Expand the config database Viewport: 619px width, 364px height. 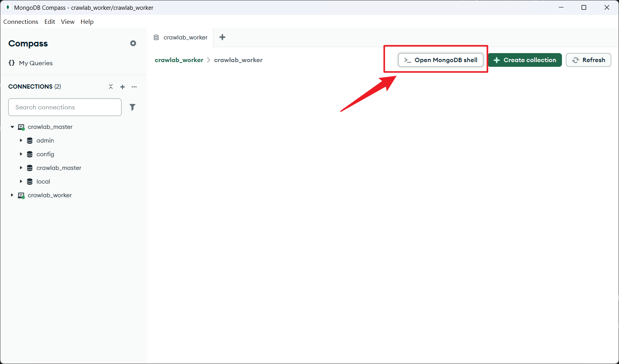click(x=21, y=154)
